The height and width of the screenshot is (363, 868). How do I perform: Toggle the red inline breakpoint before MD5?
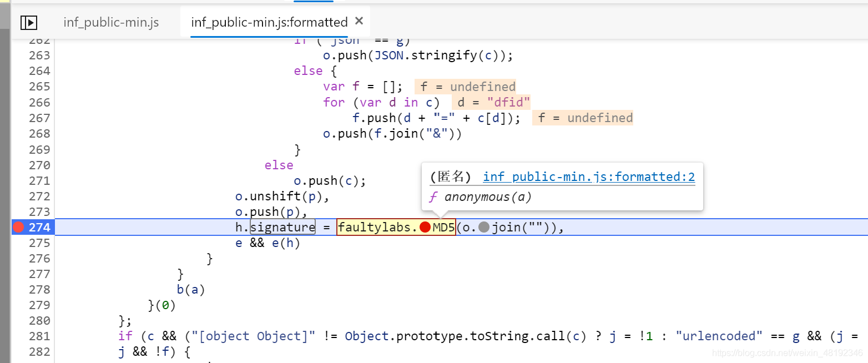pyautogui.click(x=425, y=227)
